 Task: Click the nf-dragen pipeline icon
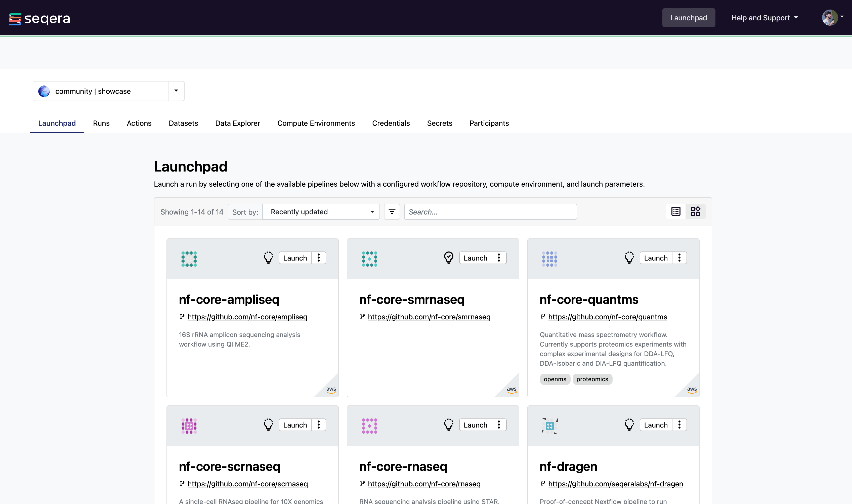549,426
